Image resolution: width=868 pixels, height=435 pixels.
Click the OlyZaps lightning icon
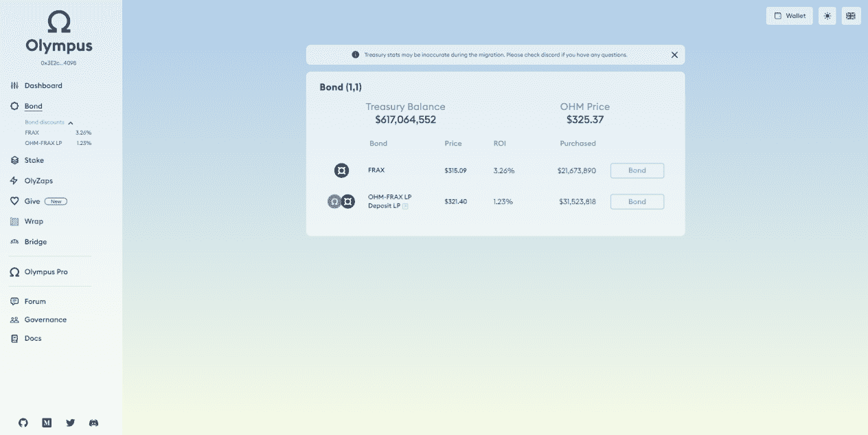(x=14, y=181)
